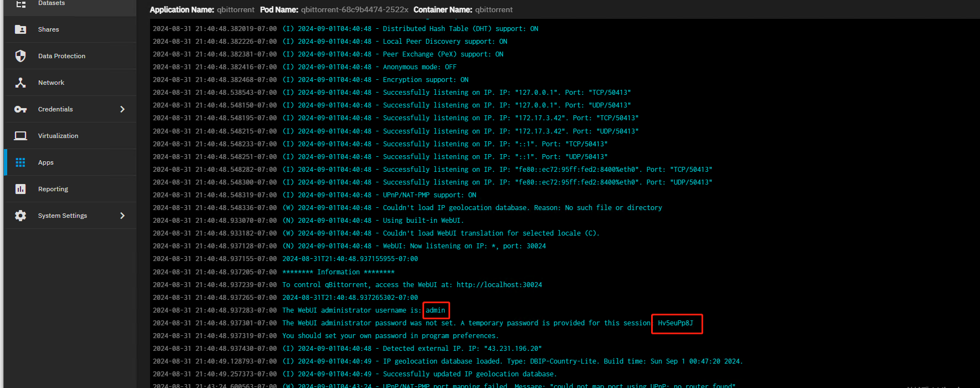Click the Local Peer Discovery support line

click(x=330, y=42)
